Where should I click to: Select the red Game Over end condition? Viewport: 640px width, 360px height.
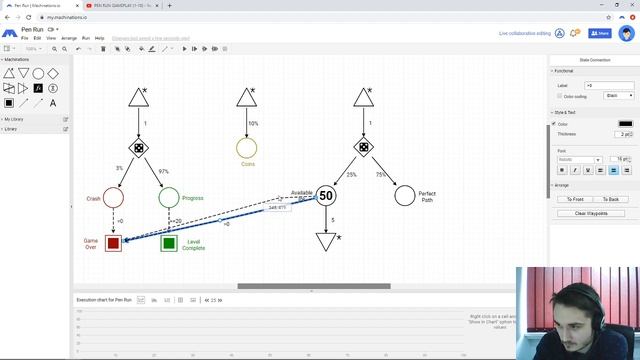(x=113, y=243)
